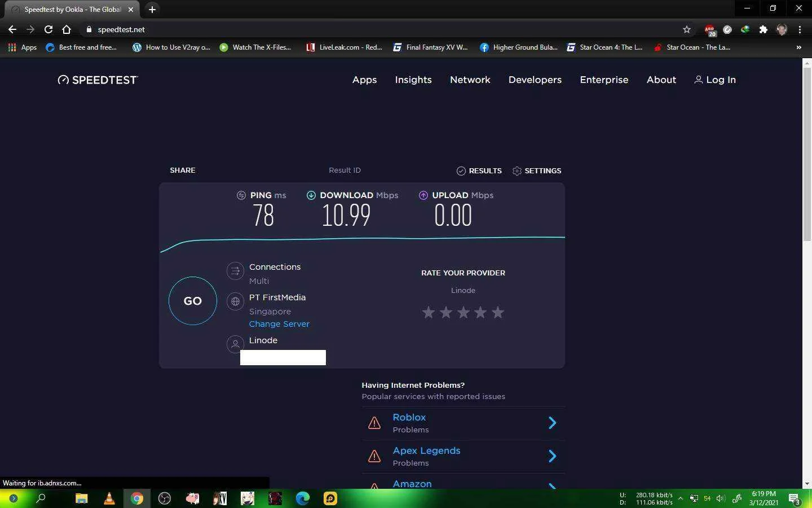Start the speed test with GO button
Screen dimensions: 812x508
192,301
